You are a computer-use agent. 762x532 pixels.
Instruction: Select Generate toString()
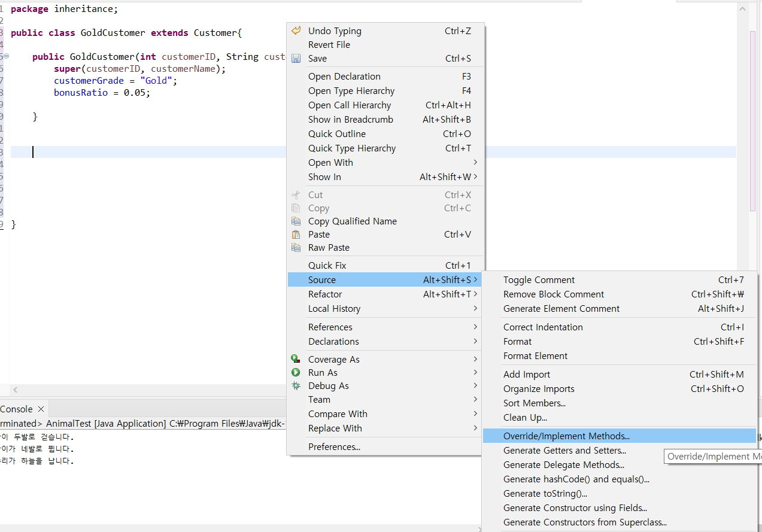pos(620,494)
